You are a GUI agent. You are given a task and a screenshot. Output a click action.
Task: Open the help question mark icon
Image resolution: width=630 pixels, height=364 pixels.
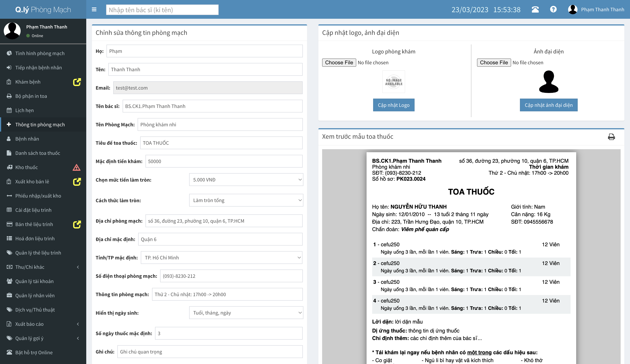tap(553, 9)
